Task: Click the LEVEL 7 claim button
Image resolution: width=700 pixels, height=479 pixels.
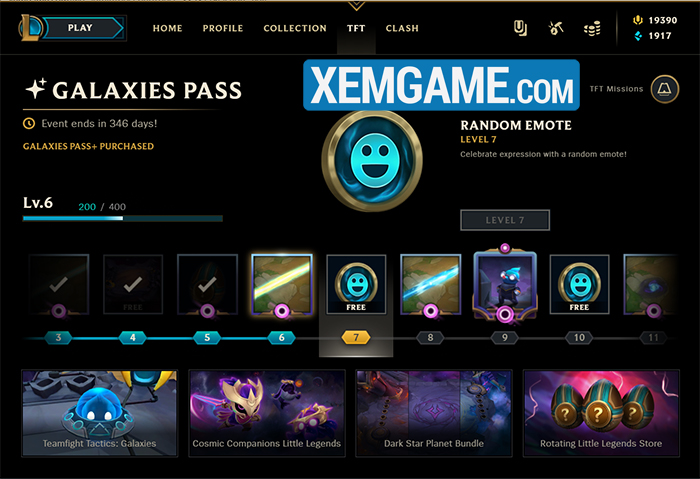Action: 505,220
